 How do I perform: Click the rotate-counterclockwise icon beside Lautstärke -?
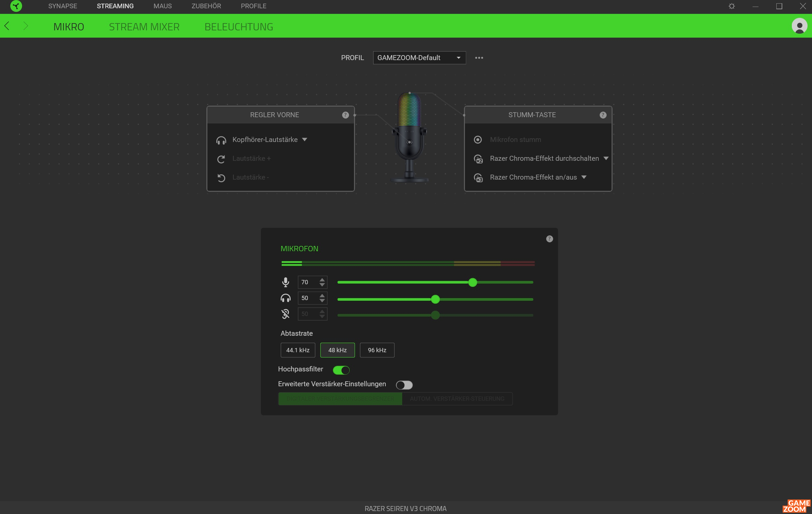pos(221,178)
